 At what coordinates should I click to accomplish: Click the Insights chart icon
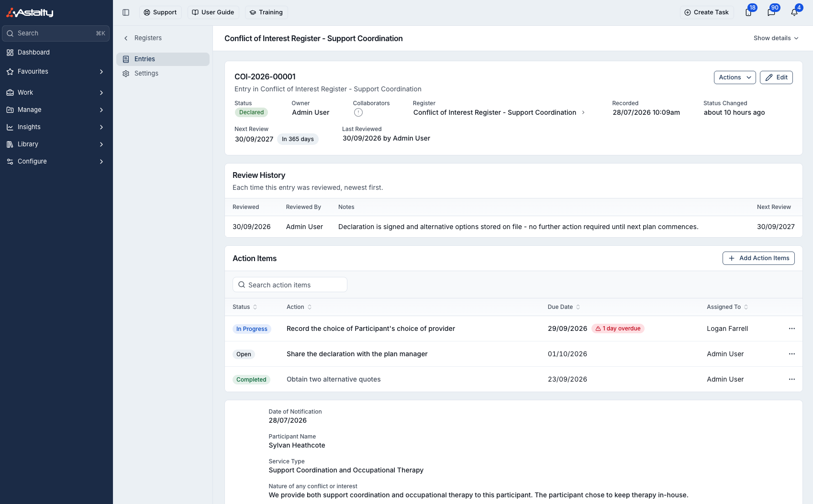tap(10, 127)
